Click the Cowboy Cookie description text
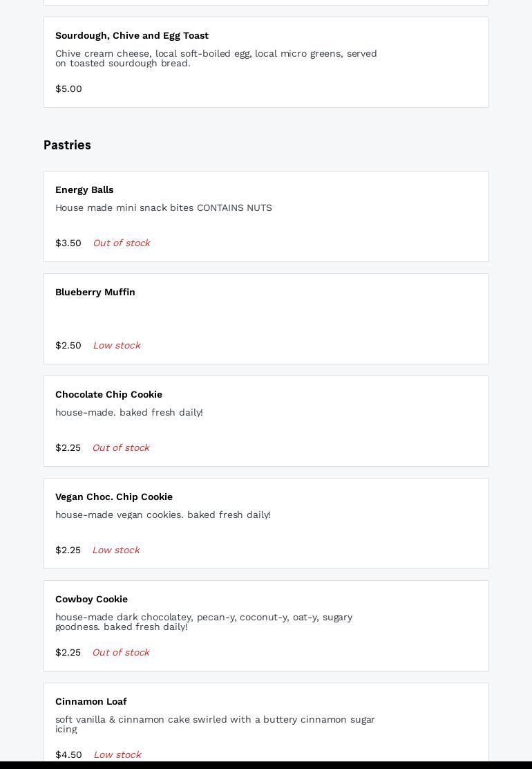This screenshot has width=532, height=769. coord(204,622)
